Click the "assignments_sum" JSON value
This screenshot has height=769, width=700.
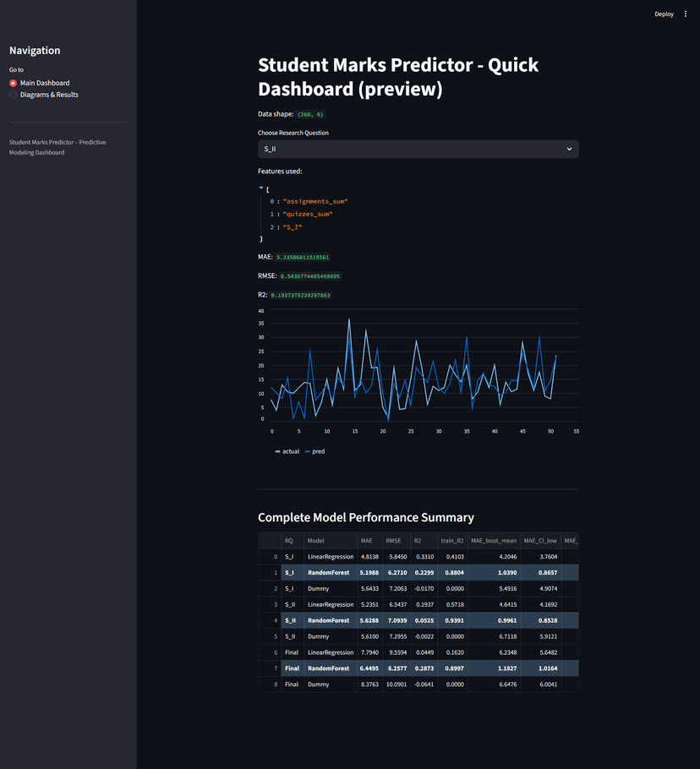pos(315,202)
